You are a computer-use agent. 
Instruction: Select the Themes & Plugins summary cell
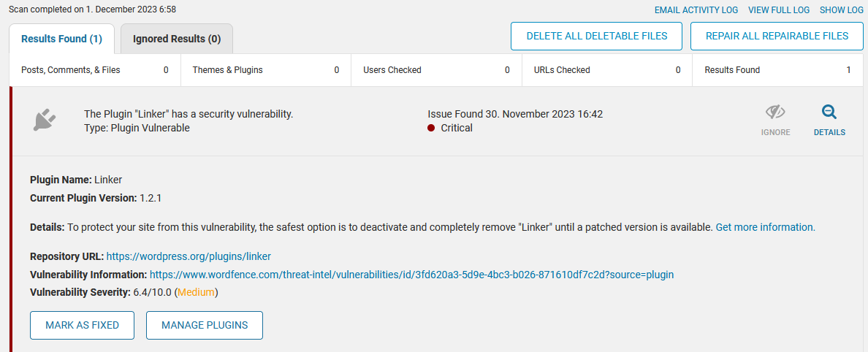click(x=266, y=70)
